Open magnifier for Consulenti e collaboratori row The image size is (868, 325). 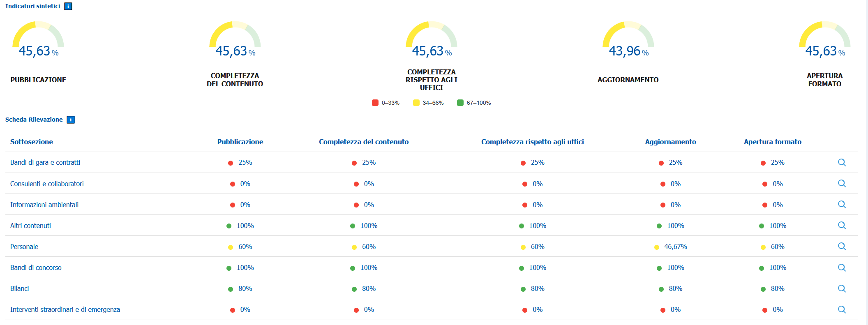click(x=842, y=183)
